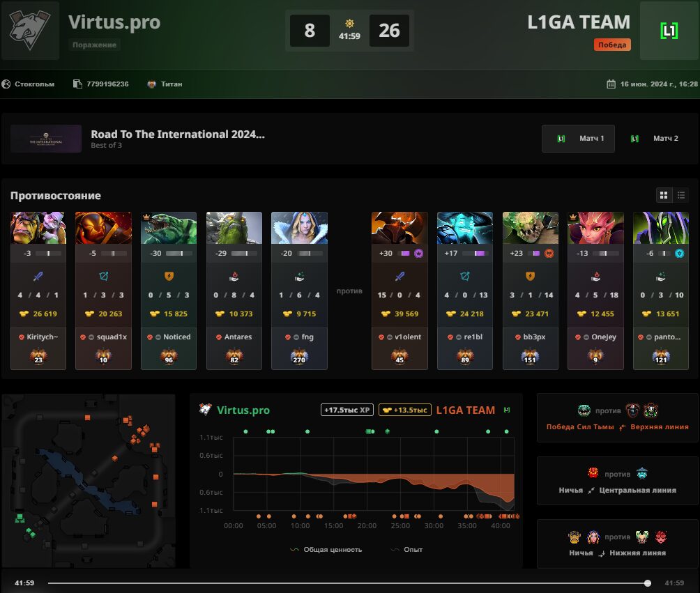Click v1olent's hero portrait
This screenshot has width=700, height=593.
[400, 228]
